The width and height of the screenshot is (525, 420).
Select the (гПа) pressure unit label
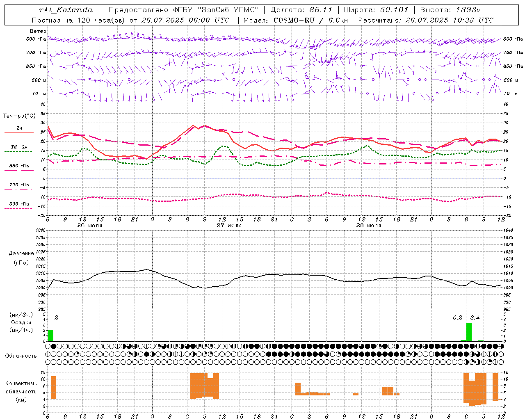click(21, 262)
